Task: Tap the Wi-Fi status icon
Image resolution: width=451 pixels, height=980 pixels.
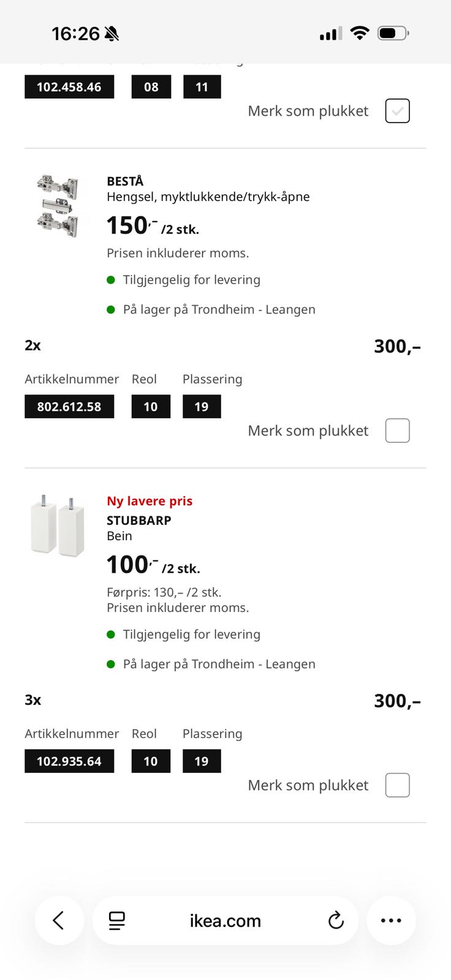Action: coord(360,33)
